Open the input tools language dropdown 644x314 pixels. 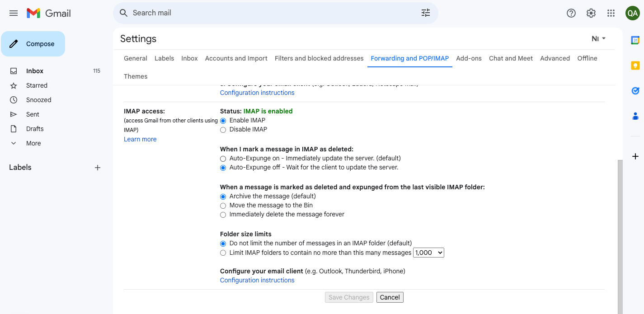click(599, 39)
